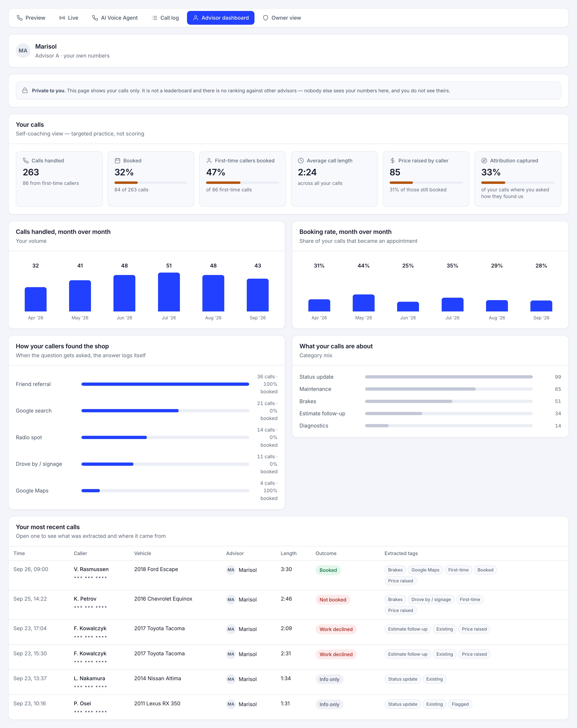Click the Booked outcome badge for V. Rasmussen

point(328,570)
